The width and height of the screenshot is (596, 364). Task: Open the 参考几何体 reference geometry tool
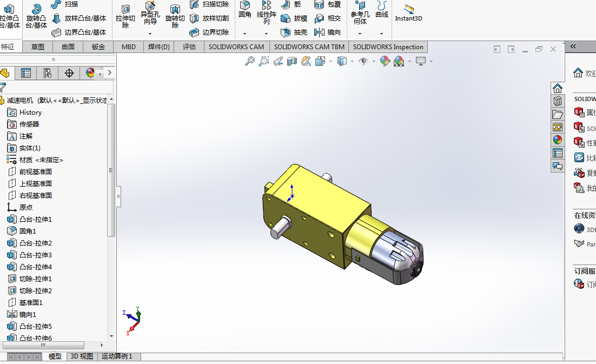(x=360, y=12)
